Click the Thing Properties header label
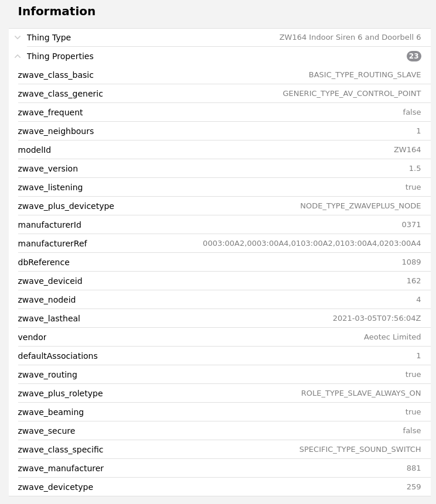 click(60, 56)
